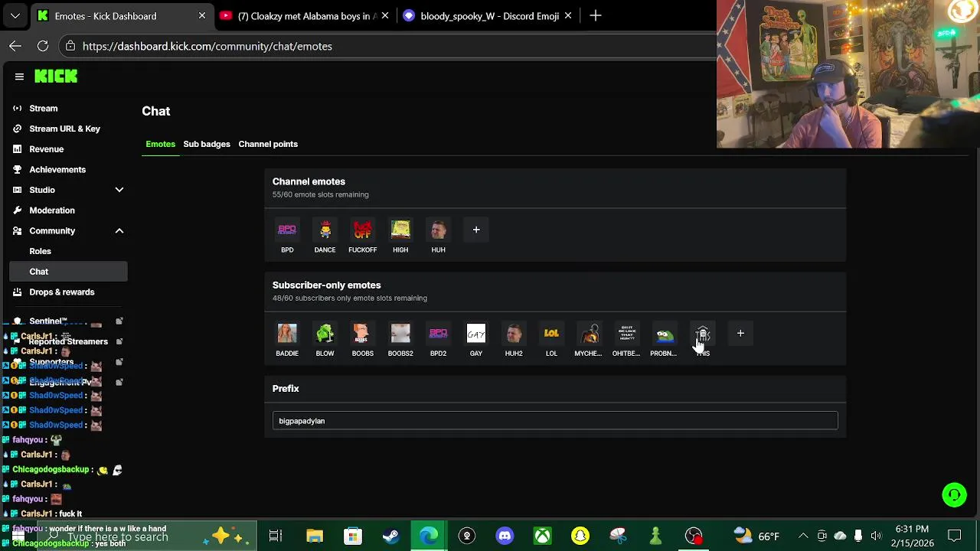Screen dimensions: 980x551
Task: Delete the THIS emote via trash icon
Action: pos(703,334)
